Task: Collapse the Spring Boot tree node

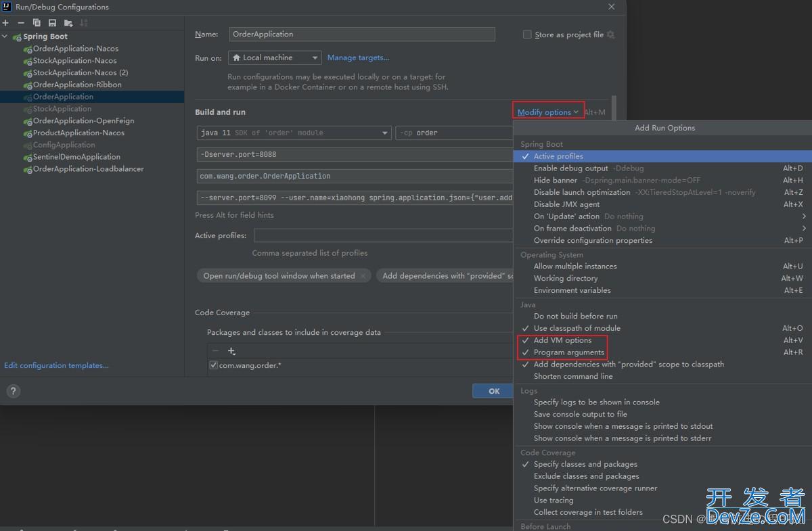Action: tap(6, 37)
